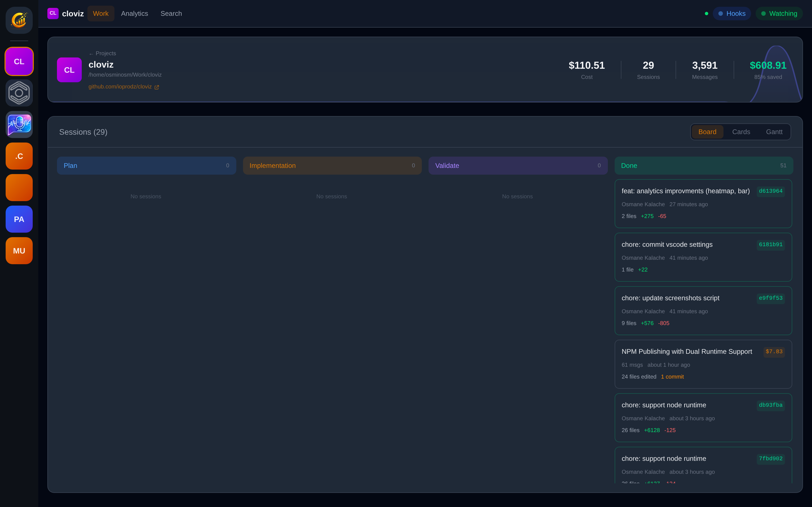The height and width of the screenshot is (507, 812).
Task: Switch the board view toggle to Cards
Action: [741, 132]
